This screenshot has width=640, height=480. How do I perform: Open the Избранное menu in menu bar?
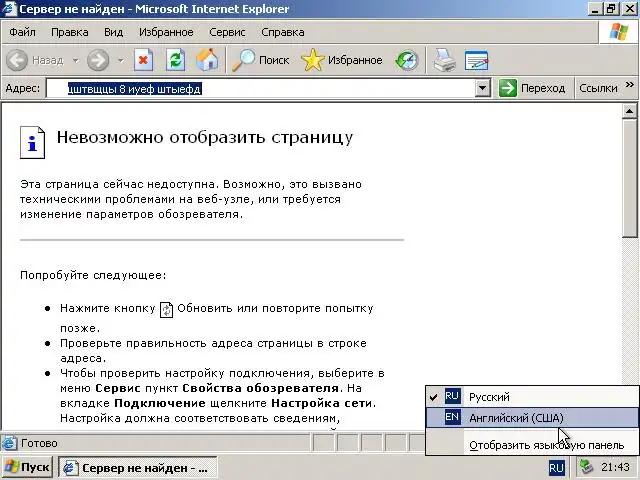click(x=166, y=32)
